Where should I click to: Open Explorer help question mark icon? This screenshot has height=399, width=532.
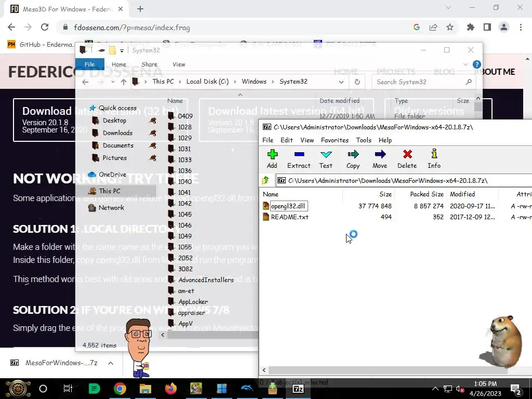[x=476, y=64]
